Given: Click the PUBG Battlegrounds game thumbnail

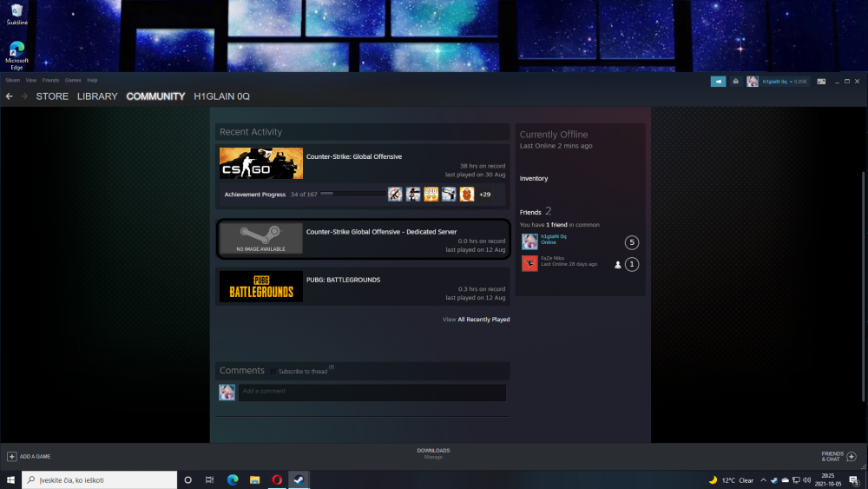Looking at the screenshot, I should tap(261, 287).
